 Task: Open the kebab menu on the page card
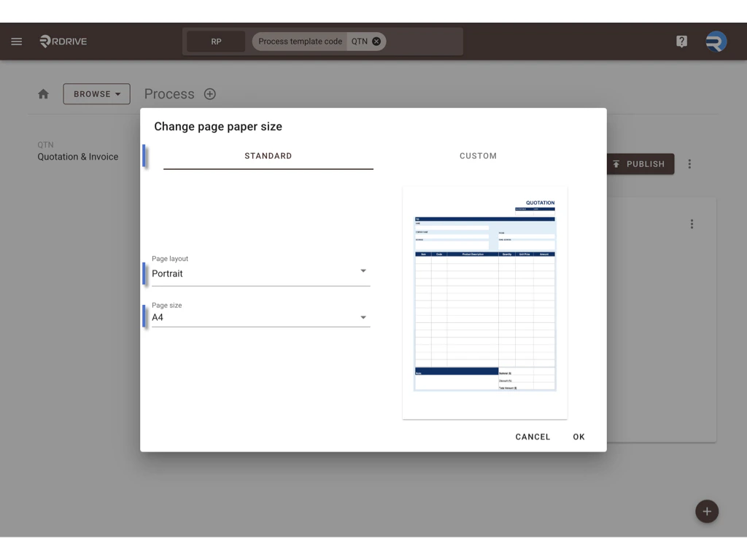[x=692, y=224]
